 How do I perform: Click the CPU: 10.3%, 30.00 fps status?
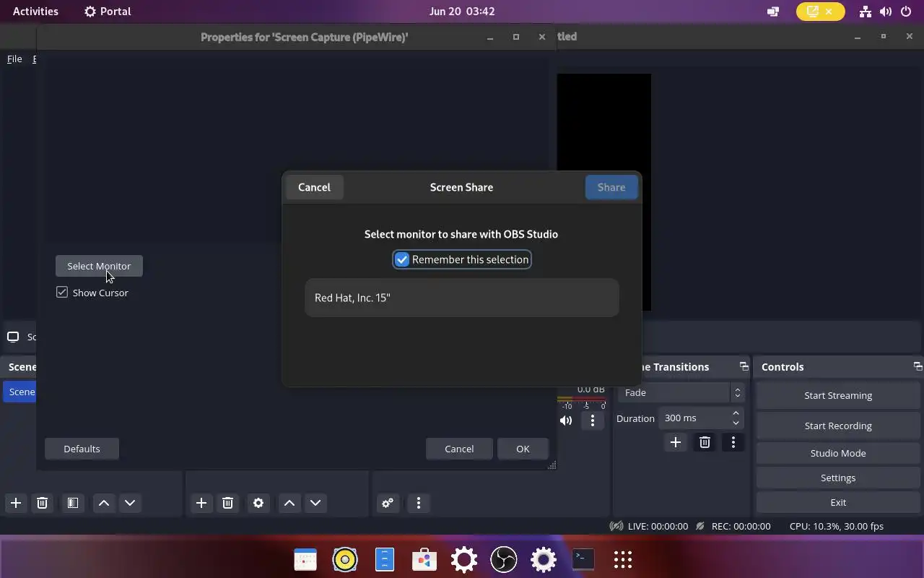(837, 526)
